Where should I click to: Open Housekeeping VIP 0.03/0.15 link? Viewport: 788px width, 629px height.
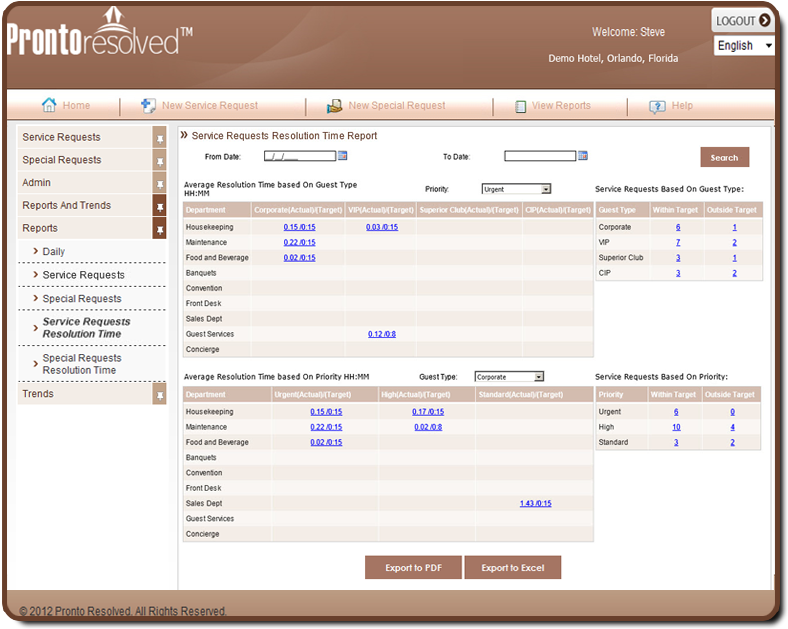tap(382, 227)
